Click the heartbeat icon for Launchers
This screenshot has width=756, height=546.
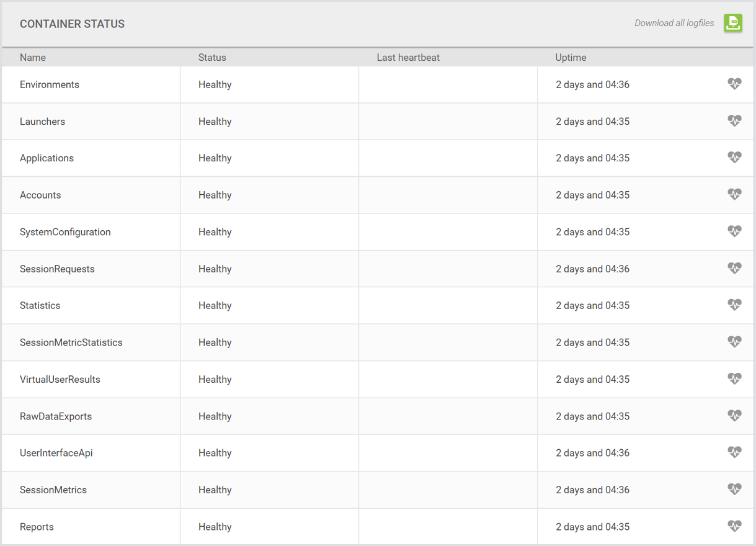(734, 121)
